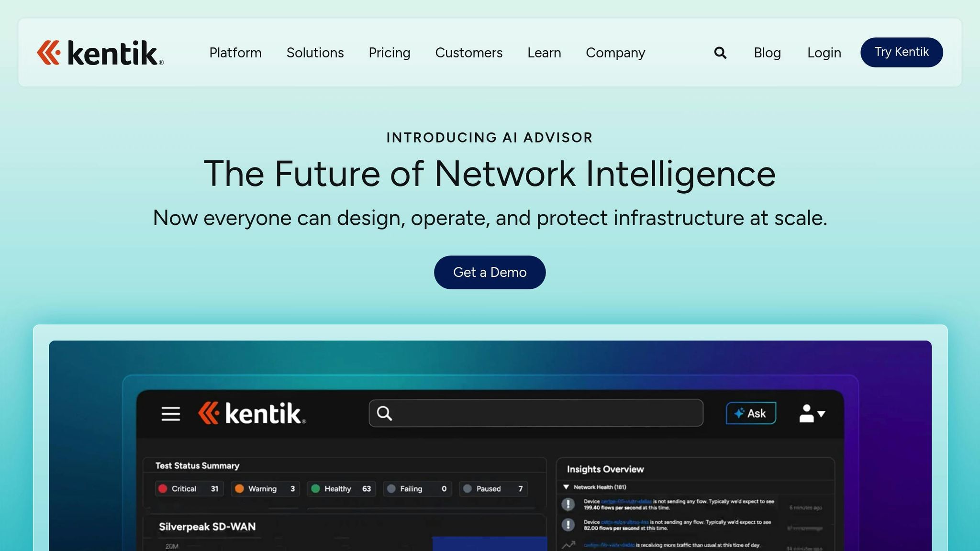
Task: Click the Get a Demo button
Action: point(490,272)
